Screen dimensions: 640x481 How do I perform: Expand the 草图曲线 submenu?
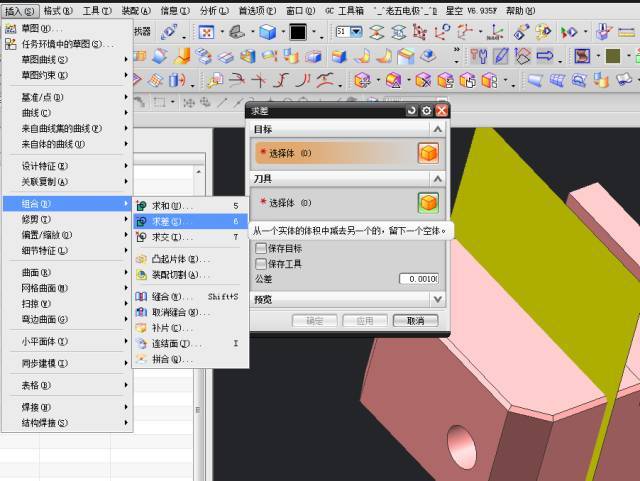(67, 60)
